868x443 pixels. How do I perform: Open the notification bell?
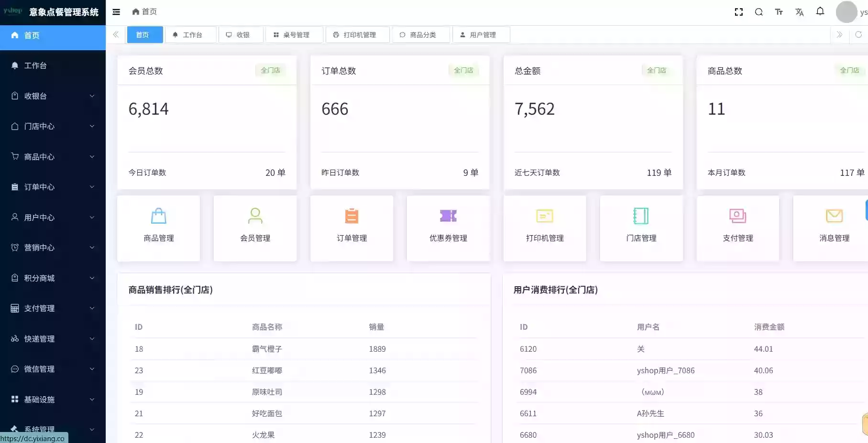[820, 11]
